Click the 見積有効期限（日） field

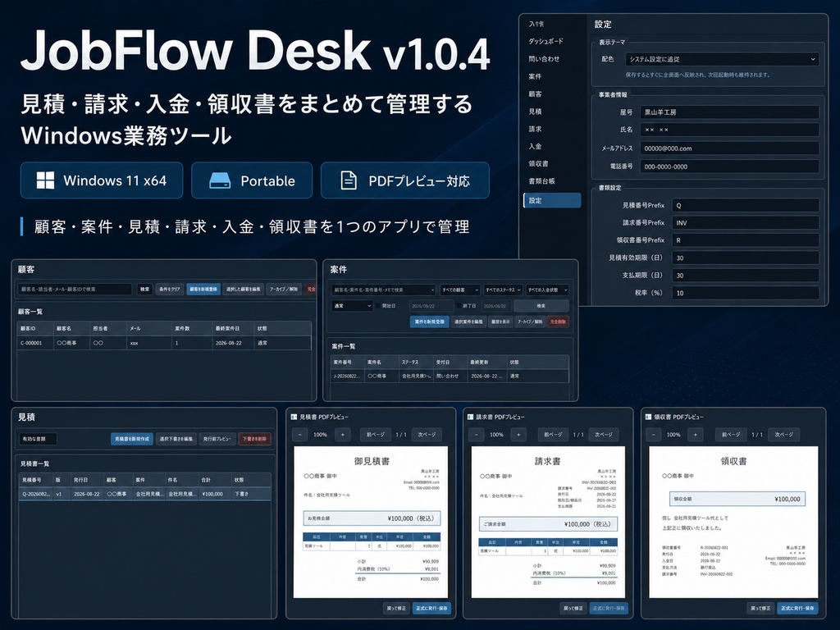745,258
